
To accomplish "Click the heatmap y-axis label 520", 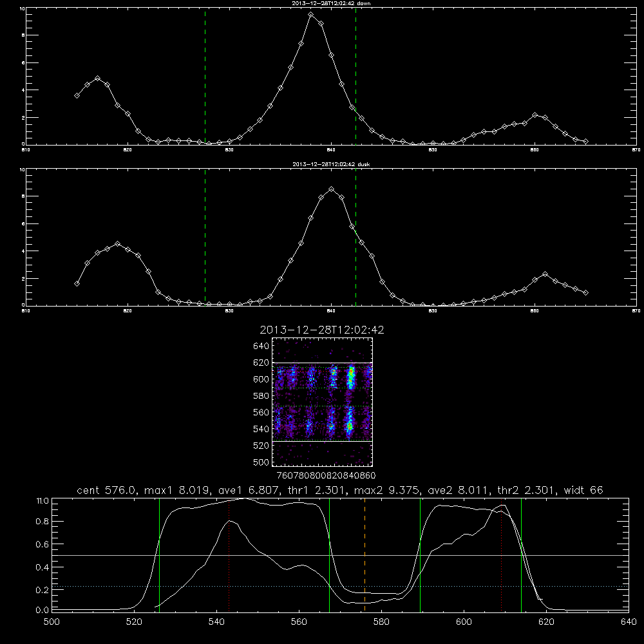I will (x=261, y=446).
